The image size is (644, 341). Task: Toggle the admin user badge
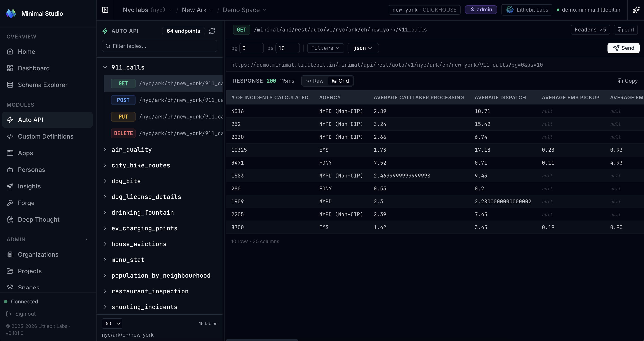pos(481,9)
